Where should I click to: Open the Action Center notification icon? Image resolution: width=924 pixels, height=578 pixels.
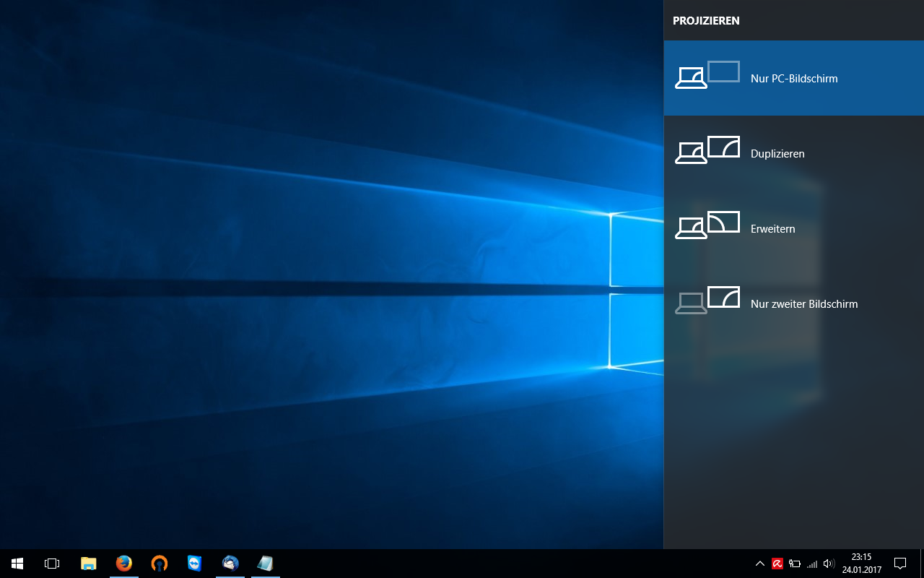point(899,564)
